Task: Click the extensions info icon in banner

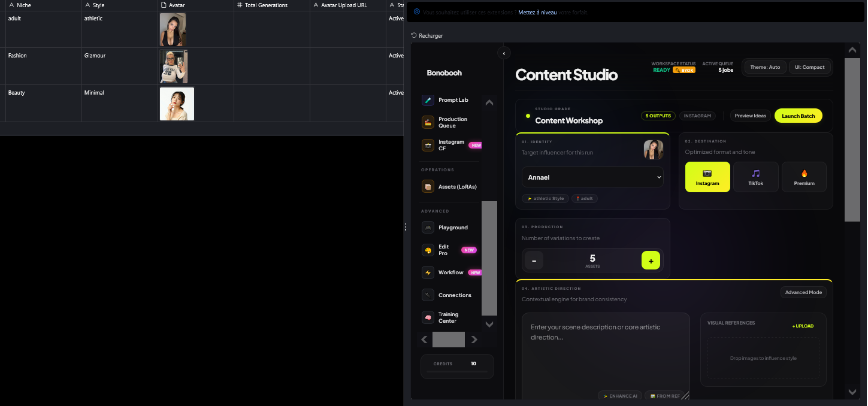Action: click(x=417, y=11)
